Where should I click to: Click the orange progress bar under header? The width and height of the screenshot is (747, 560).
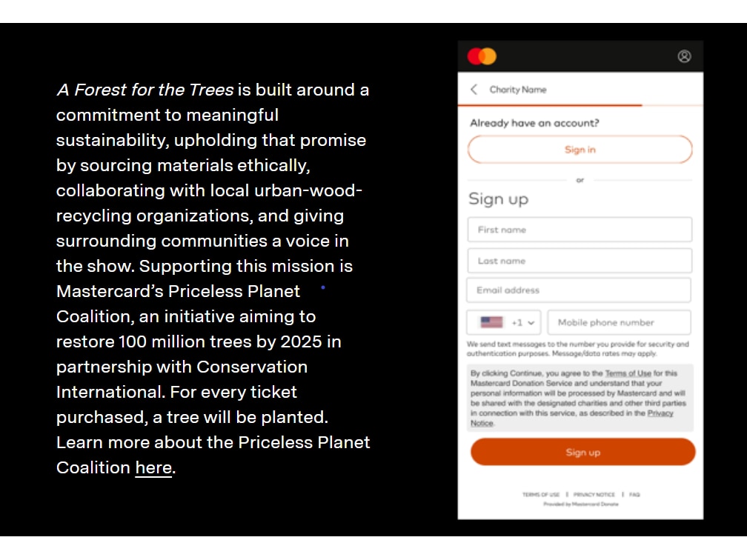550,104
